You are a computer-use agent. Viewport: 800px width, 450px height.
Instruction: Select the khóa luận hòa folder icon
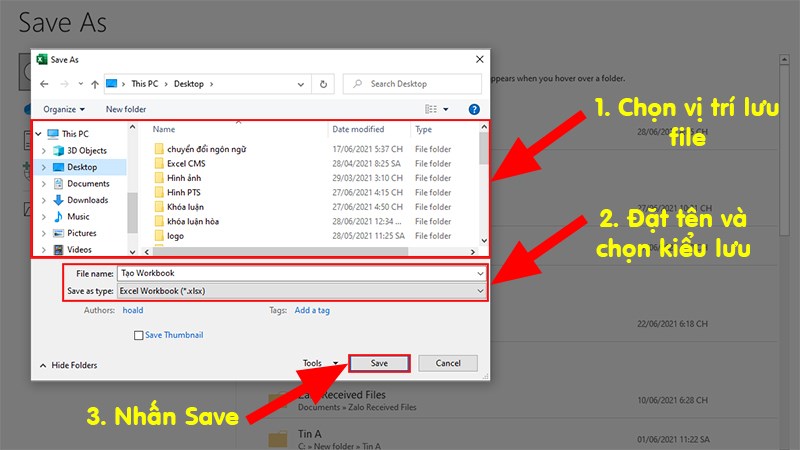click(159, 221)
